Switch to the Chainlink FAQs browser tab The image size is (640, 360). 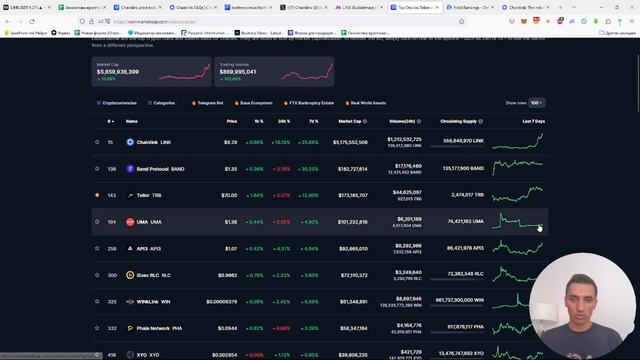tap(193, 7)
